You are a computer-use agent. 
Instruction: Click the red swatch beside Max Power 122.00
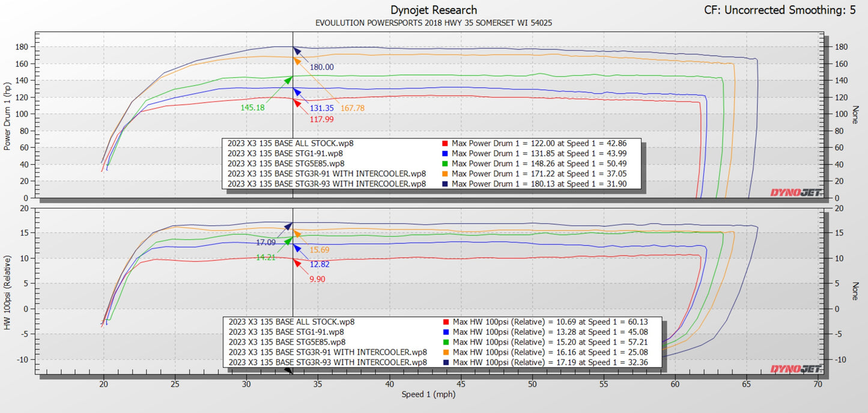(445, 144)
